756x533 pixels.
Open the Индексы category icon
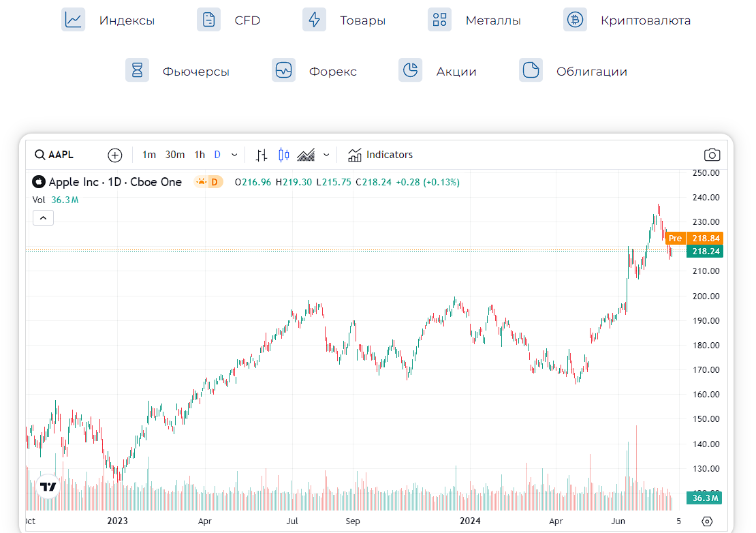point(74,20)
